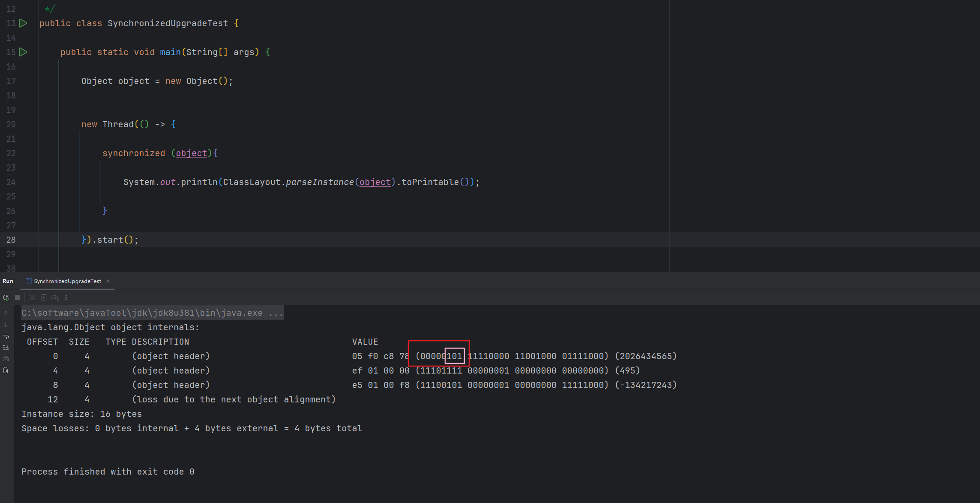Click the attach debugger arrow icon

[44, 297]
